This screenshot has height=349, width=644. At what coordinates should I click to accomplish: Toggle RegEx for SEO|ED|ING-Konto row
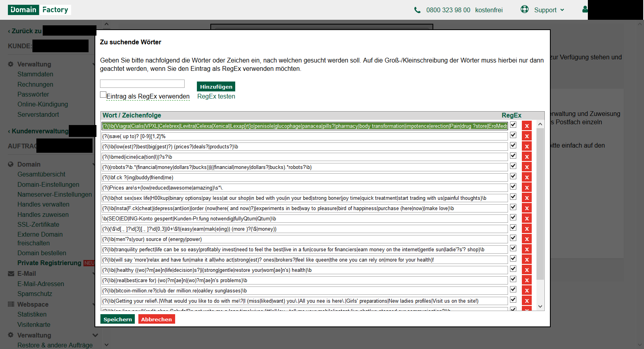coord(513,217)
